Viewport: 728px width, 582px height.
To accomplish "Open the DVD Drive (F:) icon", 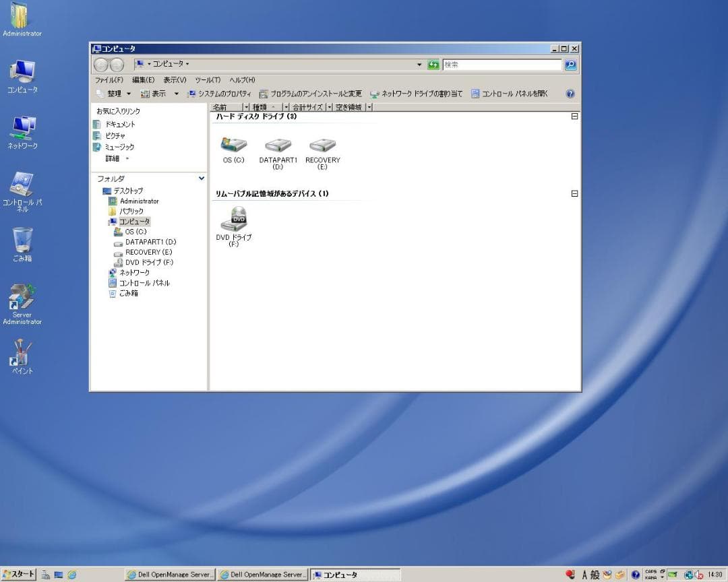I will coord(234,220).
